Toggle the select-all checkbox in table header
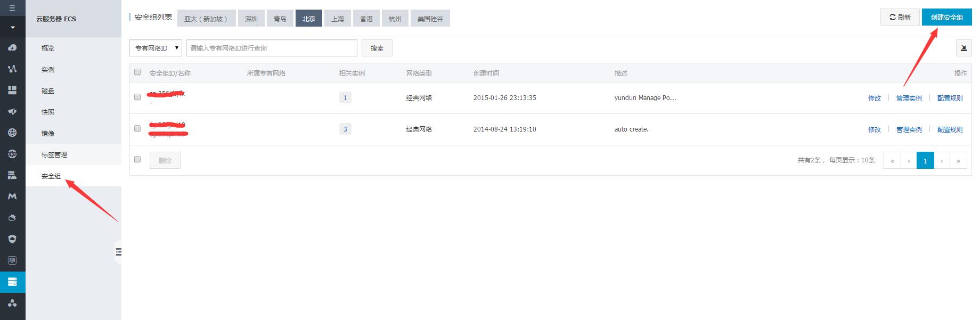 pos(137,72)
